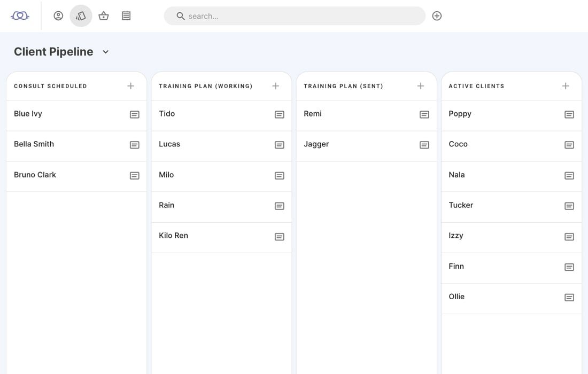The image size is (588, 374).
Task: Select the Rain card name
Action: (166, 205)
